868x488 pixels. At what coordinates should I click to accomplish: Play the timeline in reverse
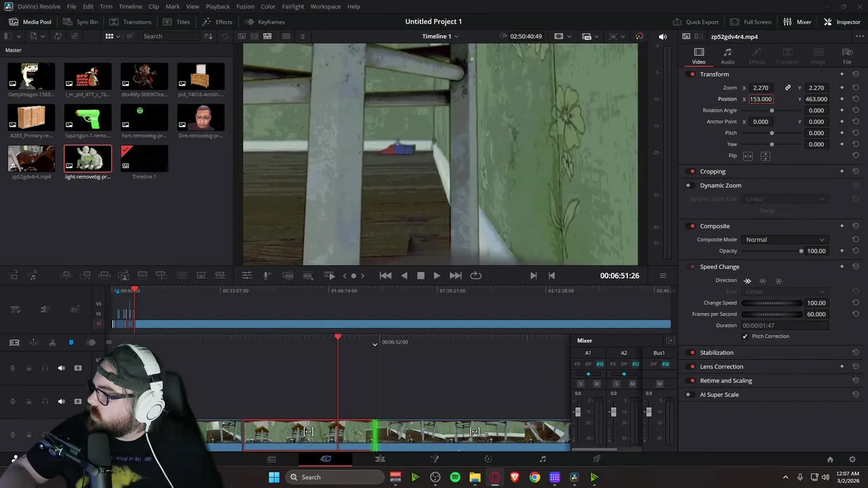(x=404, y=276)
